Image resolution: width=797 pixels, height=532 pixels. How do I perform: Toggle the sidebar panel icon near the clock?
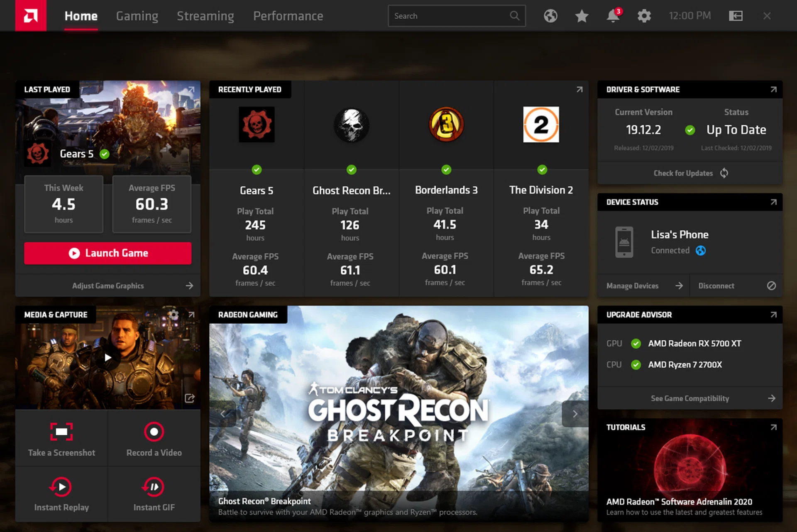click(x=736, y=16)
